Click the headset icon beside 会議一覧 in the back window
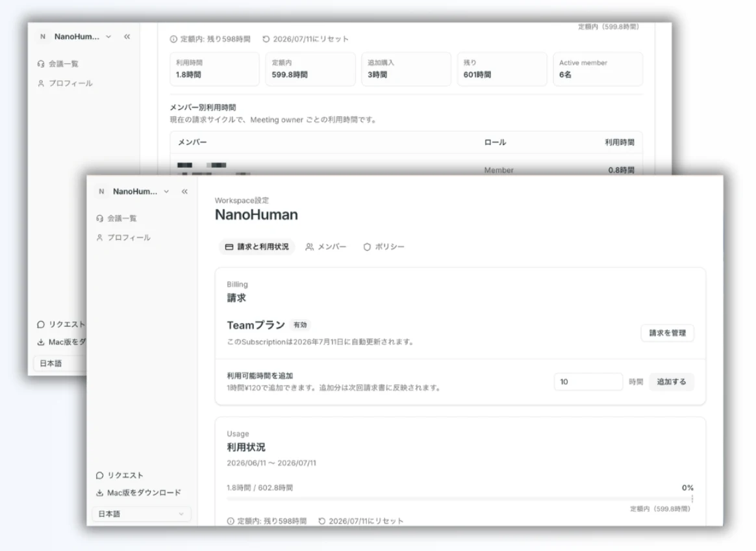This screenshot has height=551, width=756. pyautogui.click(x=41, y=64)
